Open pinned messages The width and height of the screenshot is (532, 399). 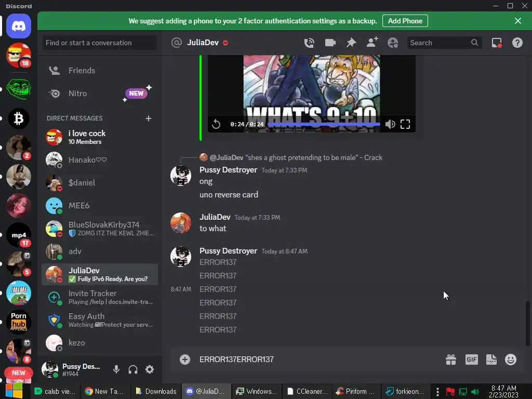351,43
